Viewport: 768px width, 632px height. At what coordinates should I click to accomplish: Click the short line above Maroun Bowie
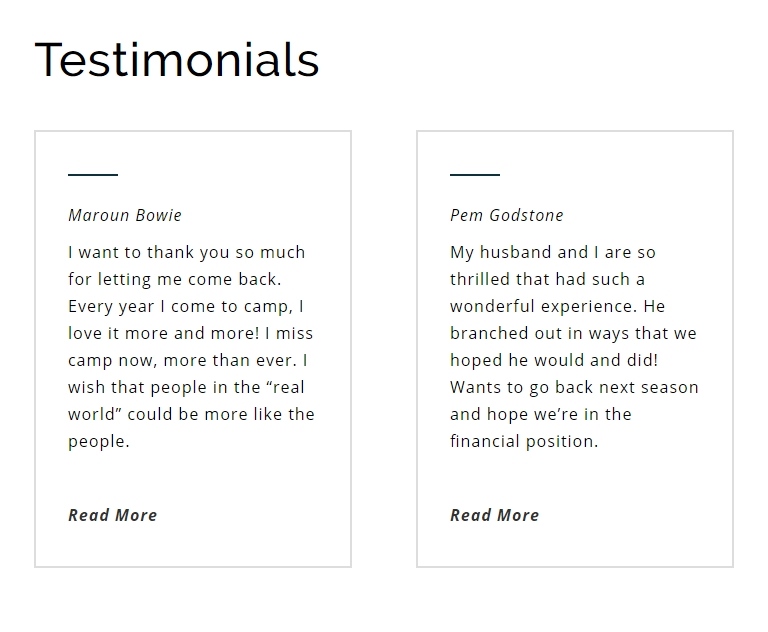93,175
